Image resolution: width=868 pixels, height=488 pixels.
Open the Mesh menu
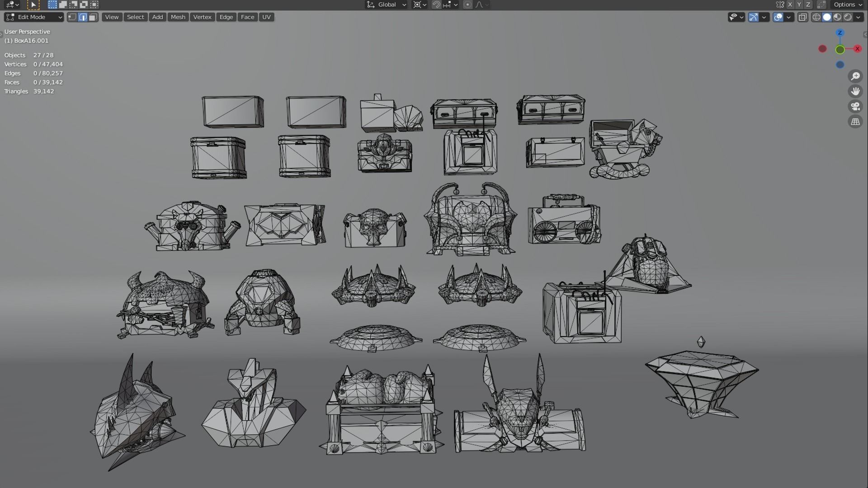tap(178, 17)
